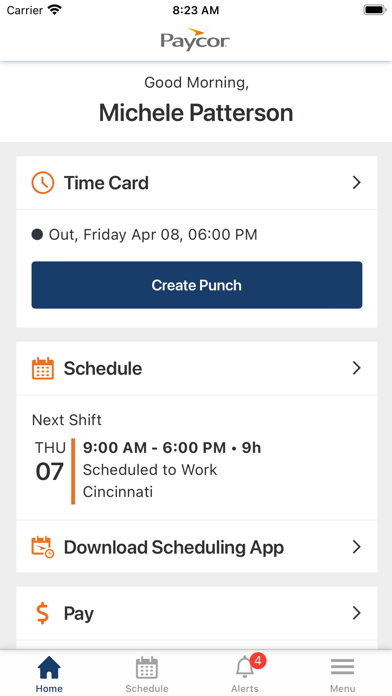Tap the Wi-Fi icon in status bar
This screenshot has width=392, height=696.
(x=55, y=10)
